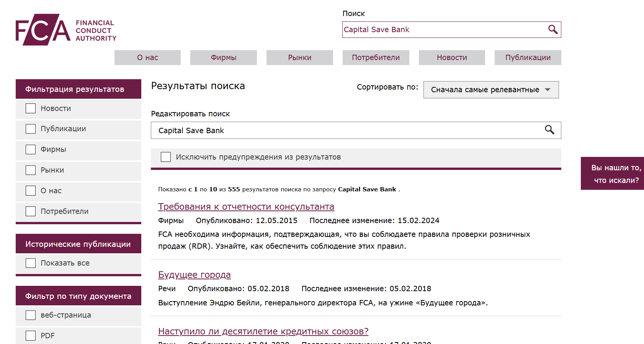Enable the «Фирмы» filter
Viewport: 644px width, 344px height.
(30, 149)
